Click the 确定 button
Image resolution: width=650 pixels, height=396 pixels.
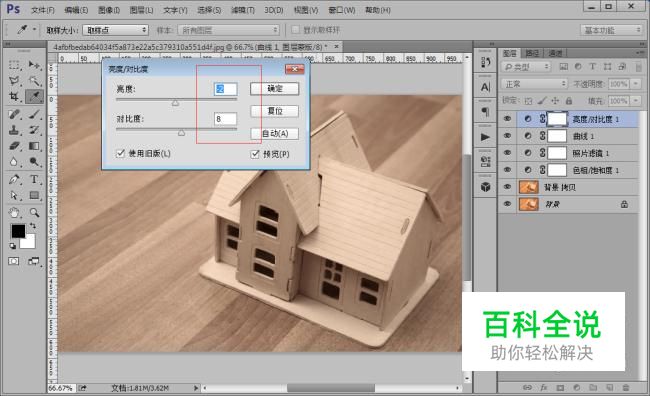(274, 88)
